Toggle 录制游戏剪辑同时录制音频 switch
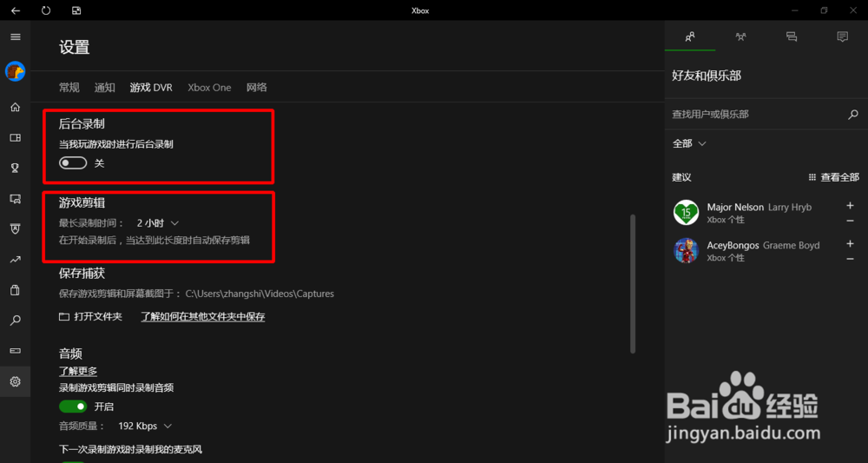The height and width of the screenshot is (463, 868). coord(73,407)
